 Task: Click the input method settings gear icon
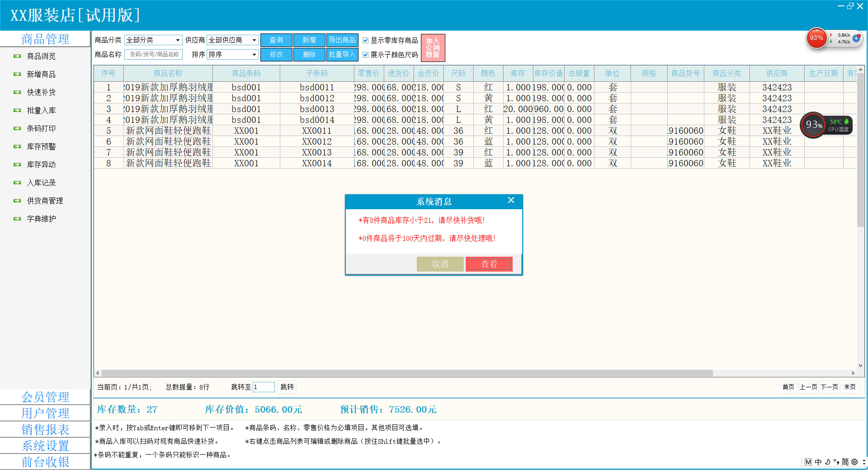coord(854,462)
